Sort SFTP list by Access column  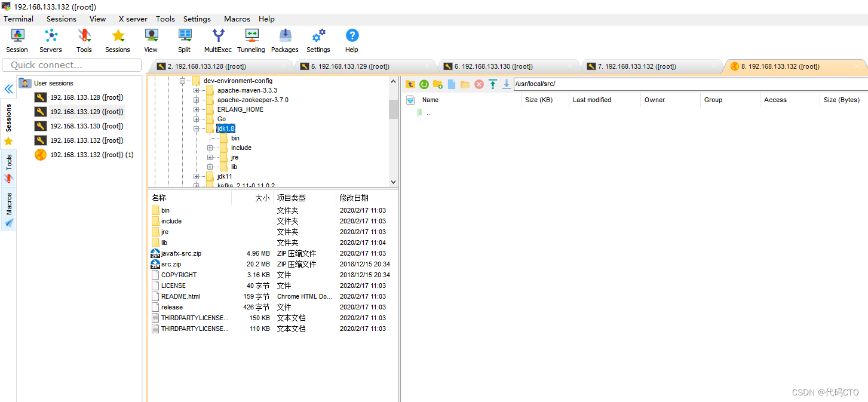(x=790, y=100)
